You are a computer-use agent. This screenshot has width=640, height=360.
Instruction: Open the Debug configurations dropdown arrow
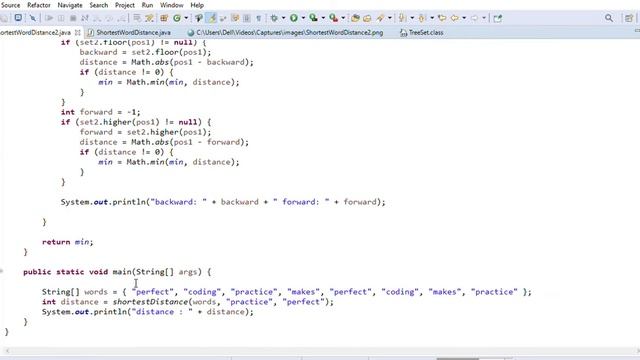(283, 18)
